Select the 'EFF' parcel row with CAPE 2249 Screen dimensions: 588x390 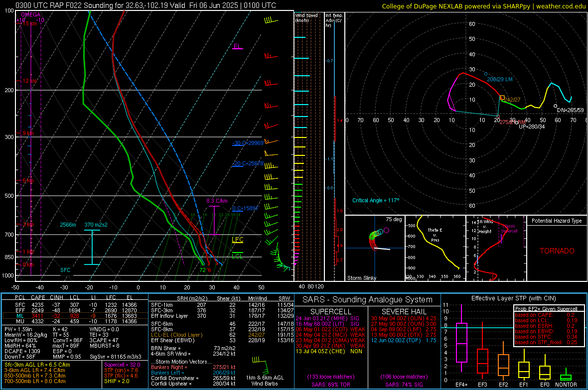(x=75, y=310)
